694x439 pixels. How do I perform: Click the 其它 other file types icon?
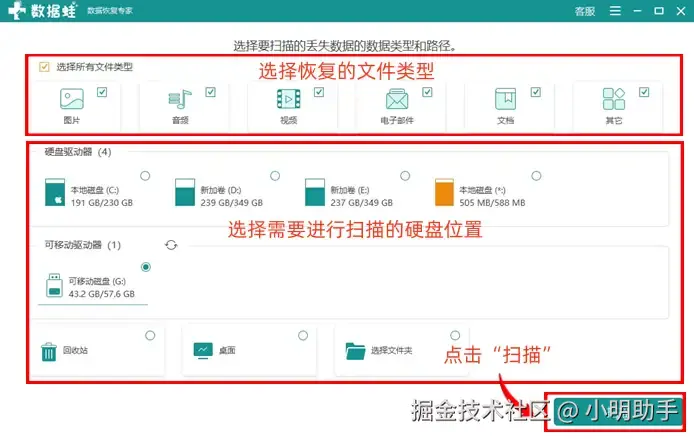coord(614,99)
